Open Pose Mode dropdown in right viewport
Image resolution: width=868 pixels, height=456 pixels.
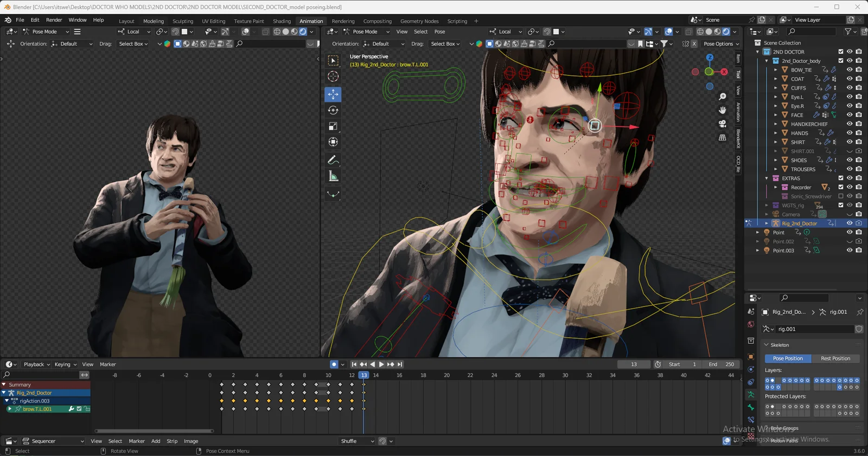[x=366, y=31]
